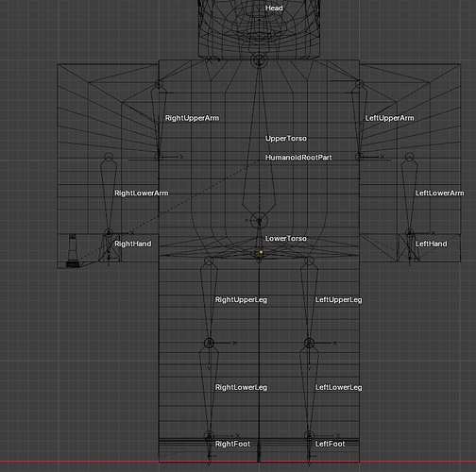Choose the RightHand bone label

tap(133, 244)
